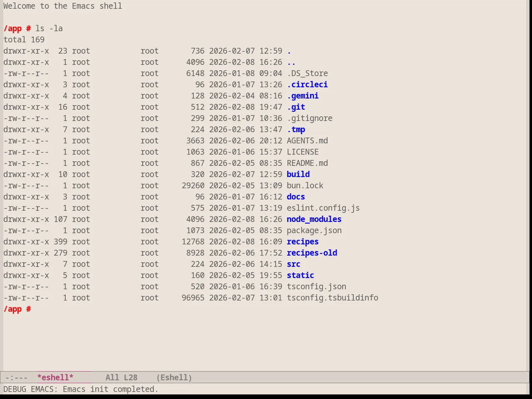
Task: Click the .DS_Store file name
Action: tap(307, 73)
